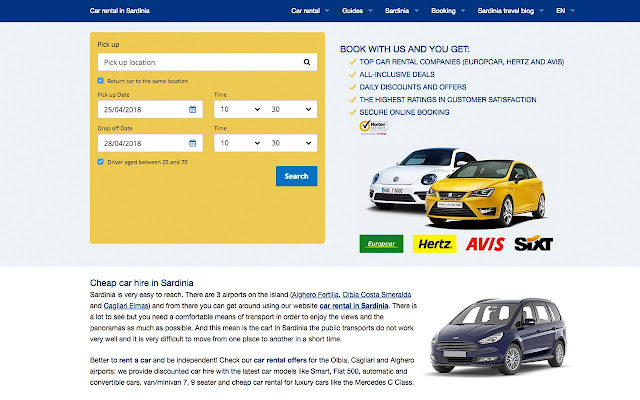Follow the rent a car link

[x=135, y=360]
